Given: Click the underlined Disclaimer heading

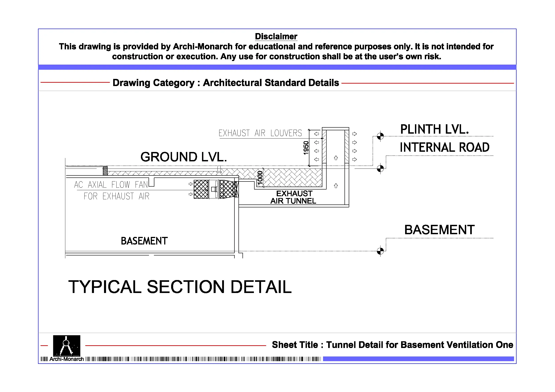Looking at the screenshot, I should [x=276, y=36].
